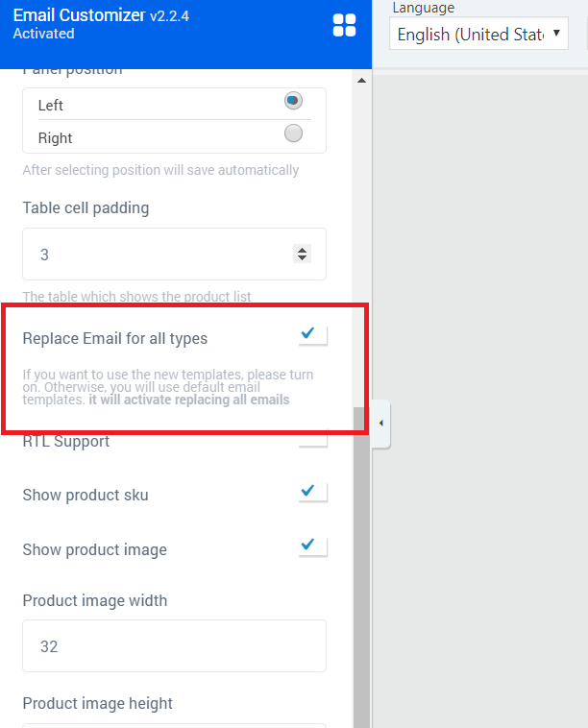588x728 pixels.
Task: Click the 'After selecting position' hint text
Action: 160,170
